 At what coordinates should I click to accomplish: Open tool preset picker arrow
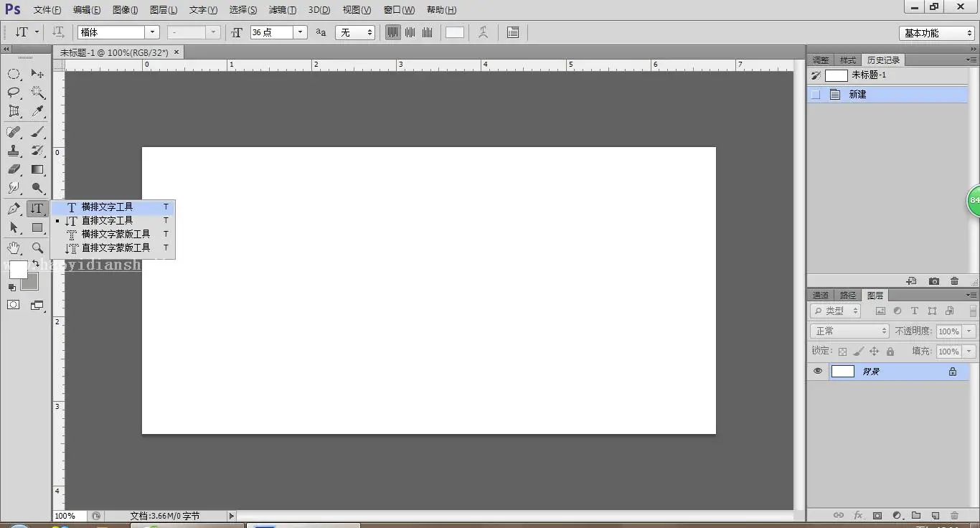[x=37, y=32]
